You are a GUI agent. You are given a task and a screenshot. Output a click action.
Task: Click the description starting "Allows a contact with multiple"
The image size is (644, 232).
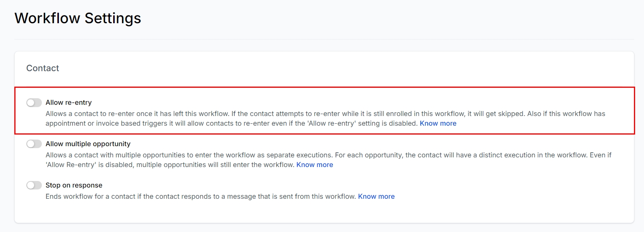click(232, 155)
